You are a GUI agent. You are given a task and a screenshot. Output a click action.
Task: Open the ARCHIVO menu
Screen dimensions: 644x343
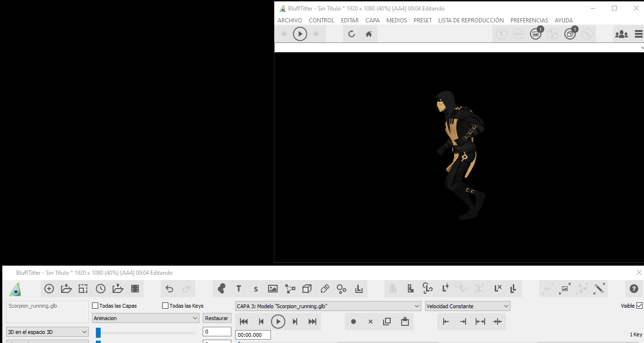[290, 21]
